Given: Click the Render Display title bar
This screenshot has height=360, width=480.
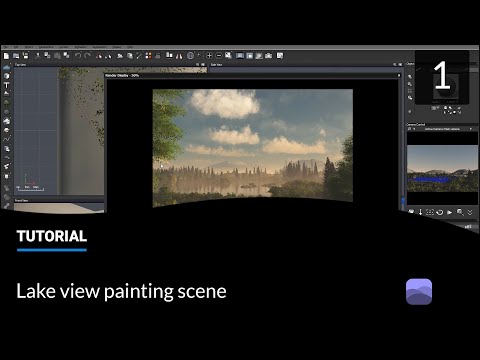Looking at the screenshot, I should pos(253,76).
